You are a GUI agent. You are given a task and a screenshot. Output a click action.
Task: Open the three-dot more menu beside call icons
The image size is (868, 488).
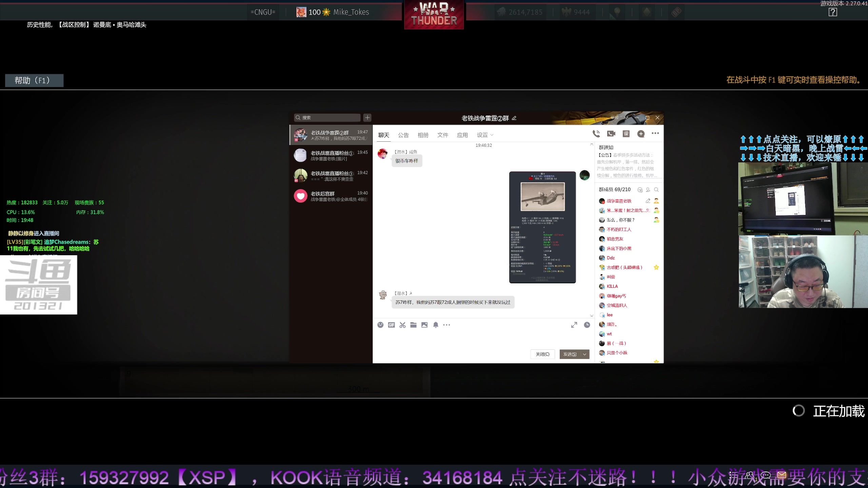[655, 133]
